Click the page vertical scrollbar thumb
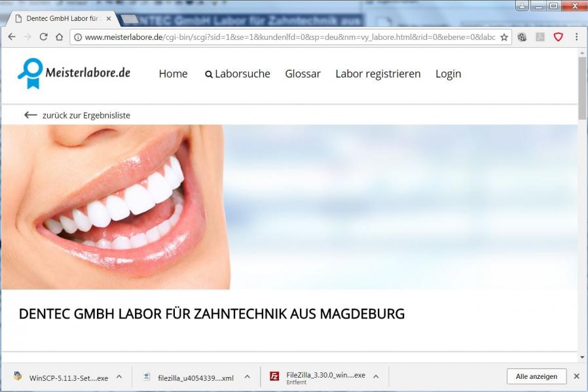 click(582, 88)
